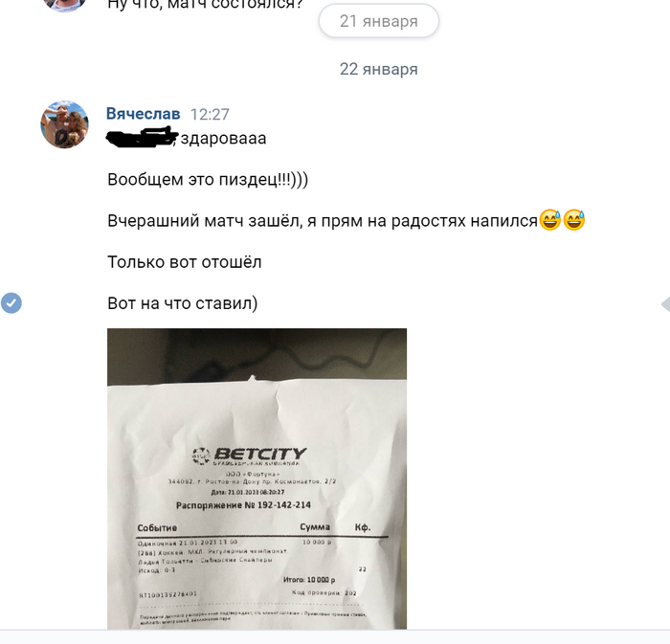Click the 22 января date separator
670x644 pixels.
pos(379,69)
